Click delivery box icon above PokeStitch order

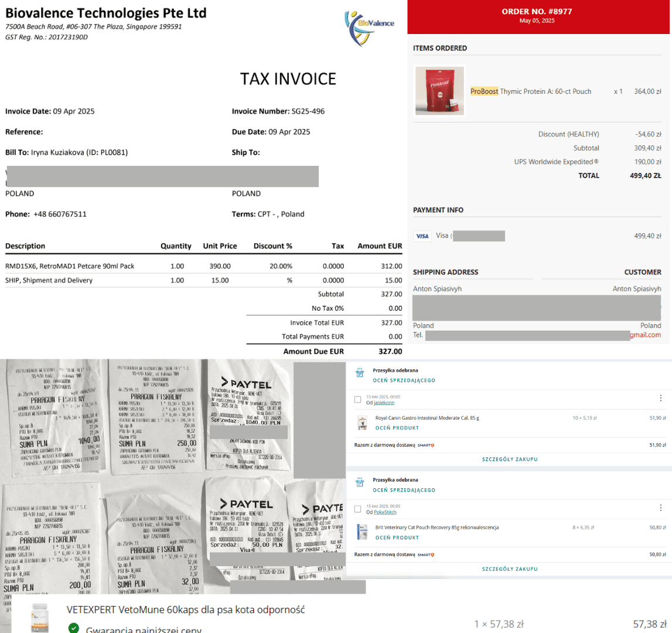[x=360, y=482]
